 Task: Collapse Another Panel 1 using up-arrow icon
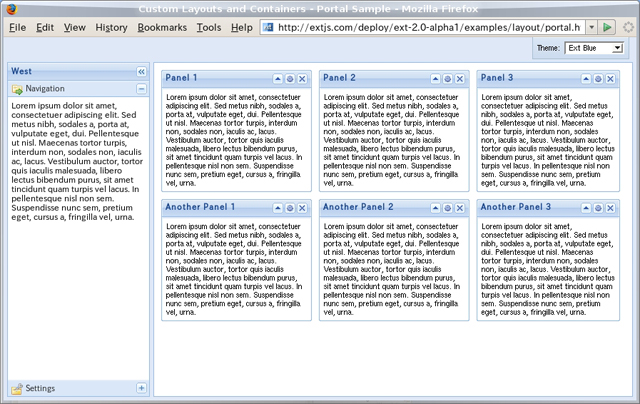[x=278, y=208]
